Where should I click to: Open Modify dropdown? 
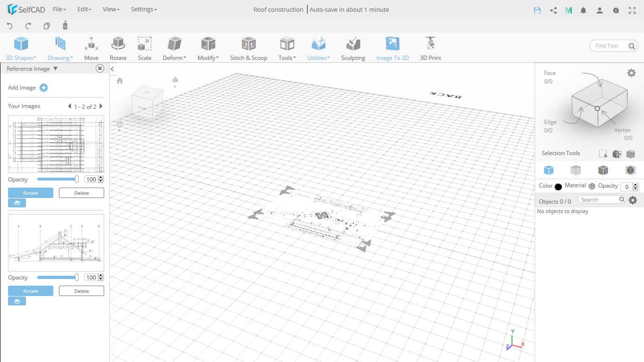click(x=208, y=49)
